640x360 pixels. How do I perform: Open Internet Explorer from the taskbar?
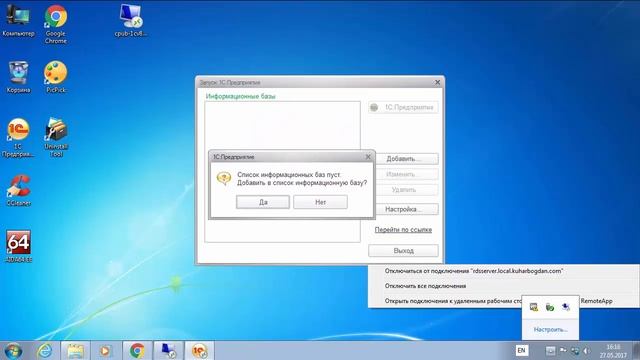pyautogui.click(x=44, y=351)
